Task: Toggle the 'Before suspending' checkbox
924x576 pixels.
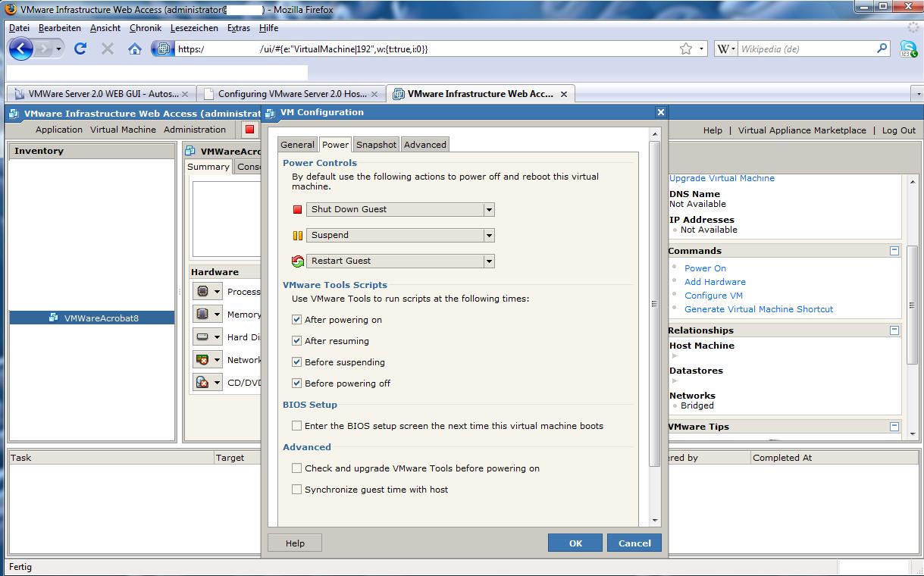Action: tap(297, 362)
